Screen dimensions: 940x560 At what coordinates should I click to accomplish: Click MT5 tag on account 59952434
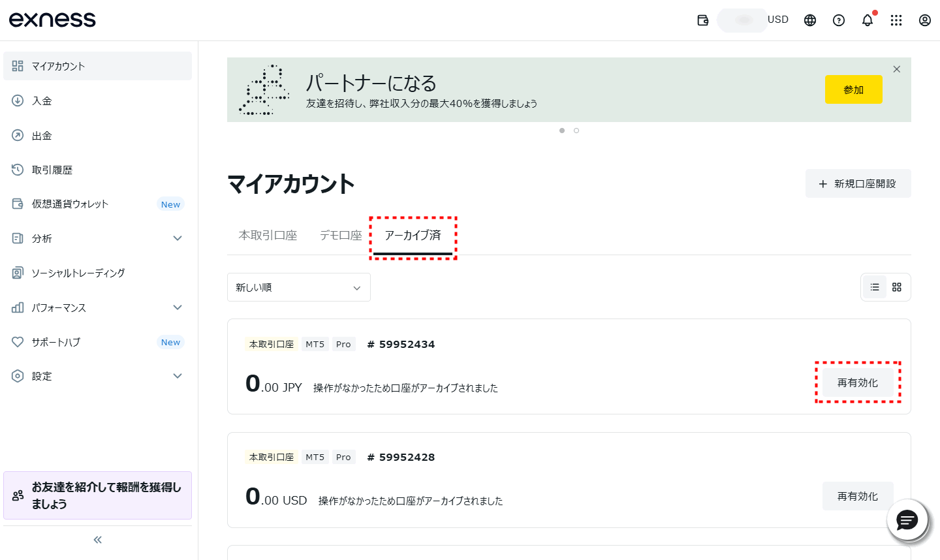(x=315, y=344)
